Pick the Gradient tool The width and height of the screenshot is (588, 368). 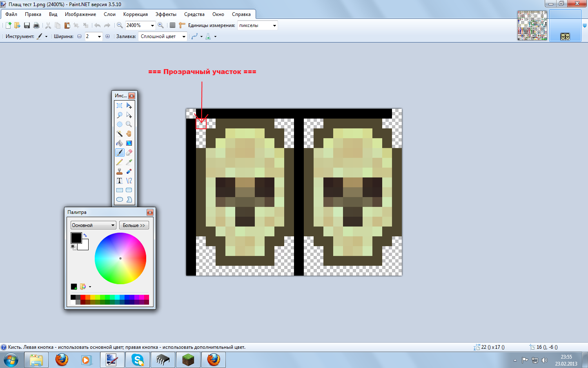[129, 143]
